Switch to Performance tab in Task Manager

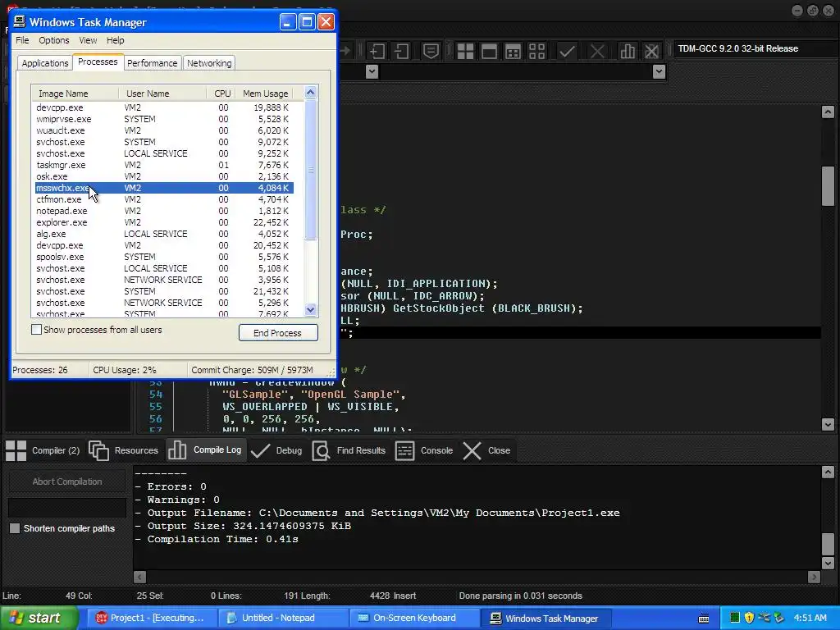point(152,63)
